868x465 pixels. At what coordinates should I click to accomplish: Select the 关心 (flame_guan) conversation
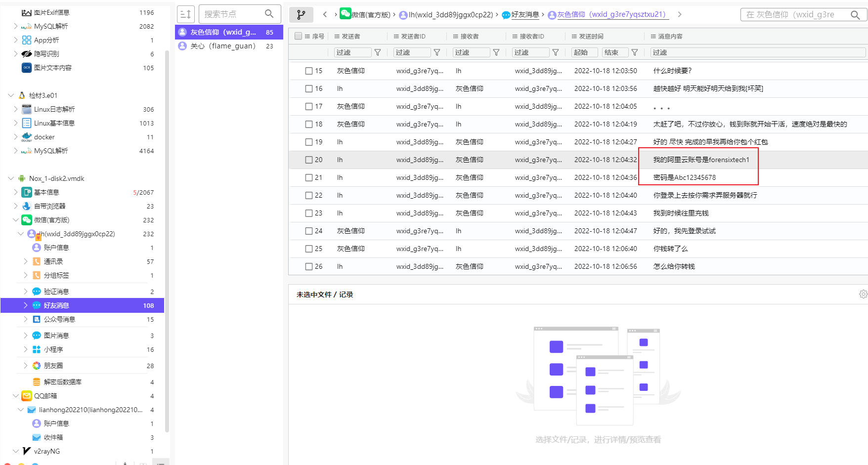(223, 46)
